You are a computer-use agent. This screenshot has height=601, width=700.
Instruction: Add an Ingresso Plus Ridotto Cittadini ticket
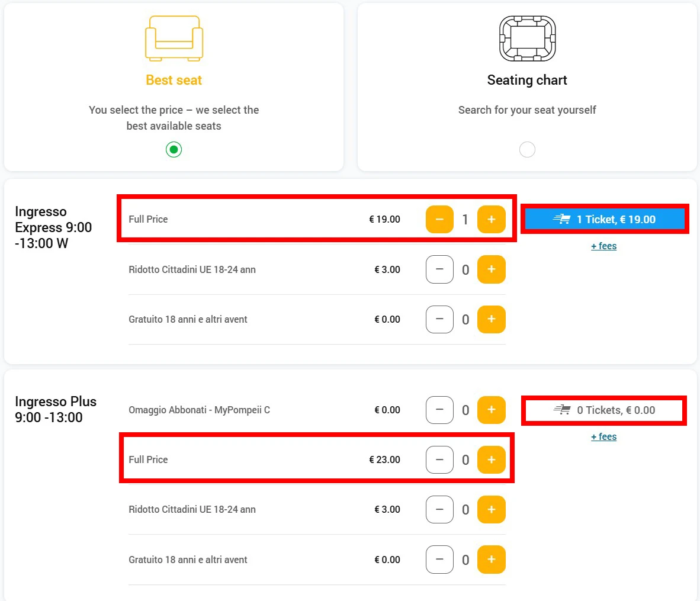coord(491,510)
